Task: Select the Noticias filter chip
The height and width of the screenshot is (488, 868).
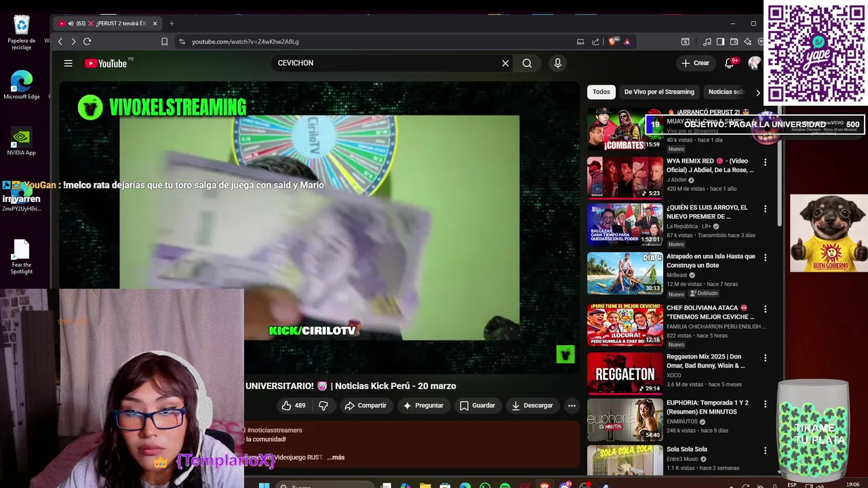Action: (x=726, y=91)
